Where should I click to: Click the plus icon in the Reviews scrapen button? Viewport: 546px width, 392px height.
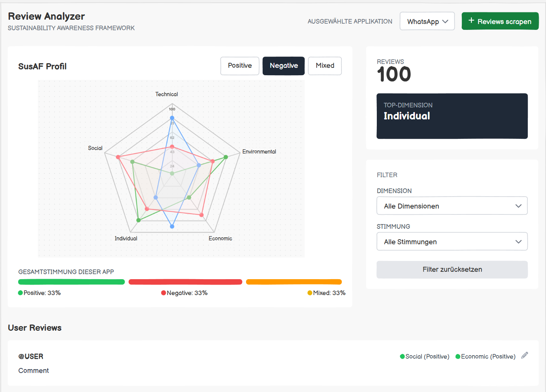pos(471,21)
